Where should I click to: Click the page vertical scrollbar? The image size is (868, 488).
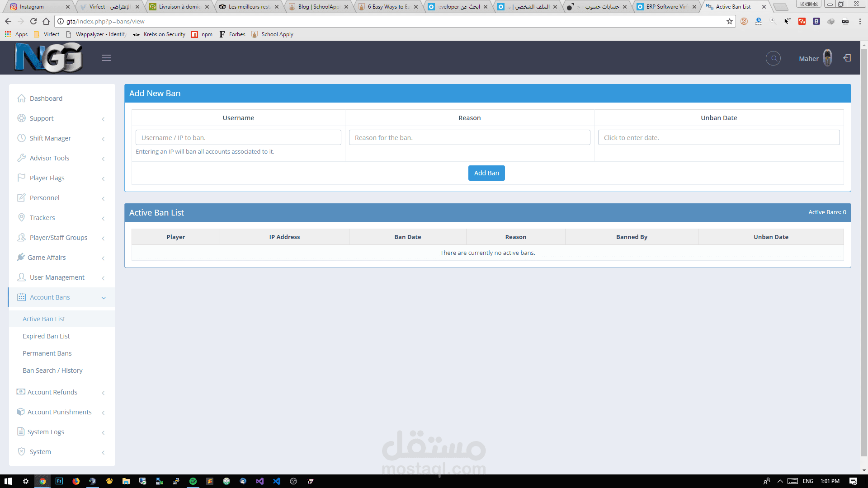click(864, 253)
